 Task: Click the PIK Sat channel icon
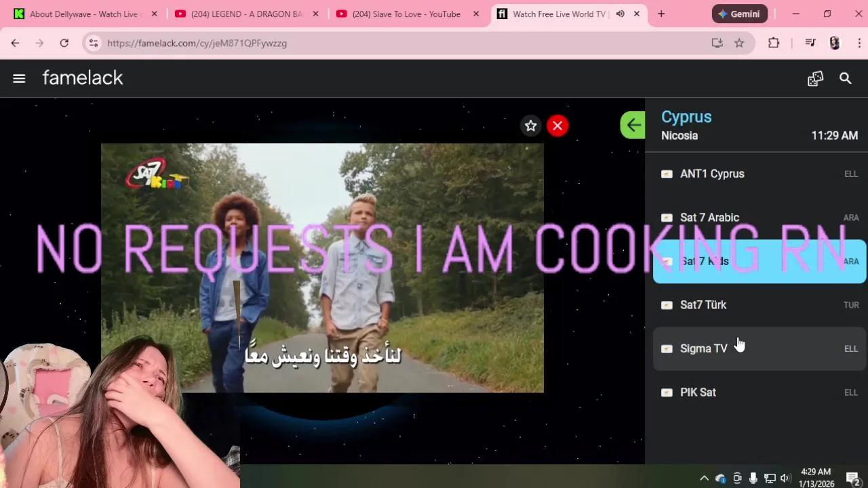[667, 392]
